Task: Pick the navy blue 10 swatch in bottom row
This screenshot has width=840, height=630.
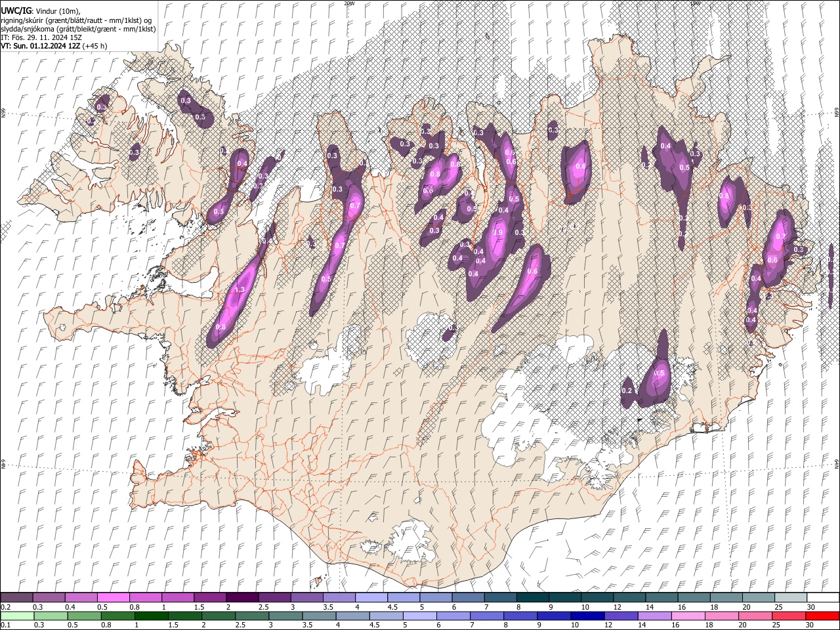Action: 587,616
